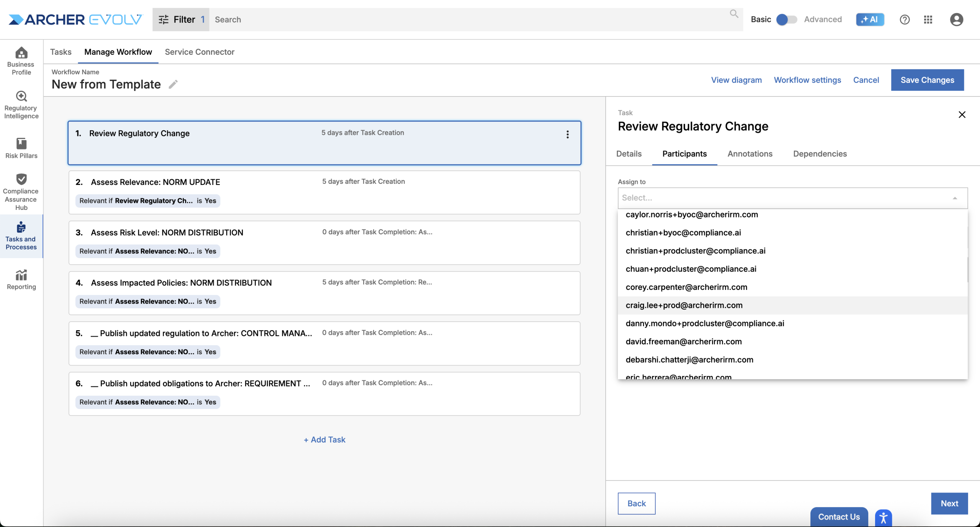Collapse the Assign to dropdown arrow
Viewport: 980px width, 527px height.
(x=955, y=198)
